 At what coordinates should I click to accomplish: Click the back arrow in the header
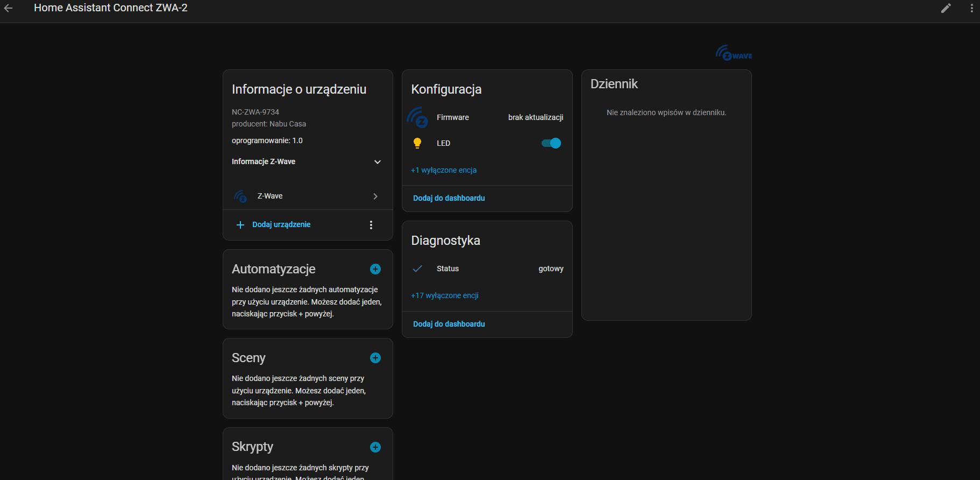9,8
